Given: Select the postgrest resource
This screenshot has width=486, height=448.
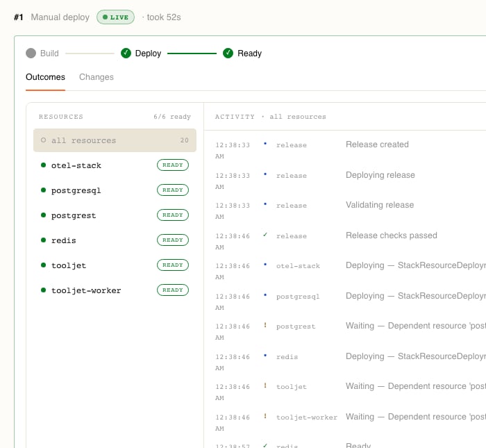Looking at the screenshot, I should [x=115, y=215].
